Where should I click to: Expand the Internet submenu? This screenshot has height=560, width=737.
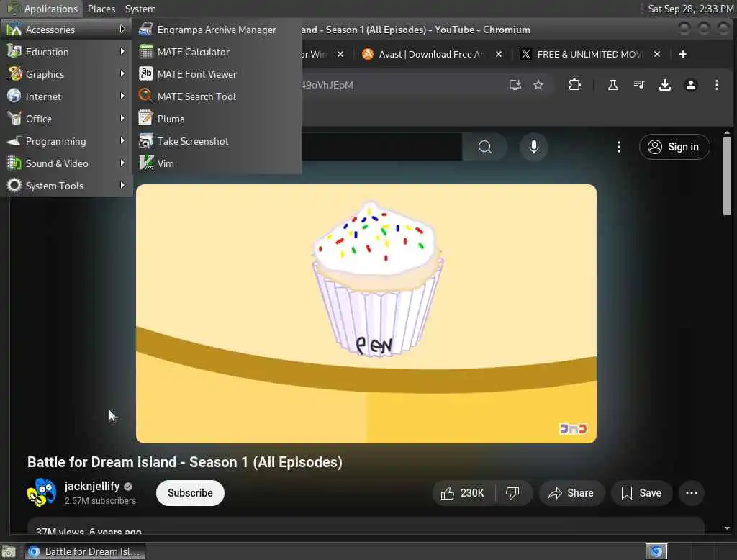click(66, 96)
